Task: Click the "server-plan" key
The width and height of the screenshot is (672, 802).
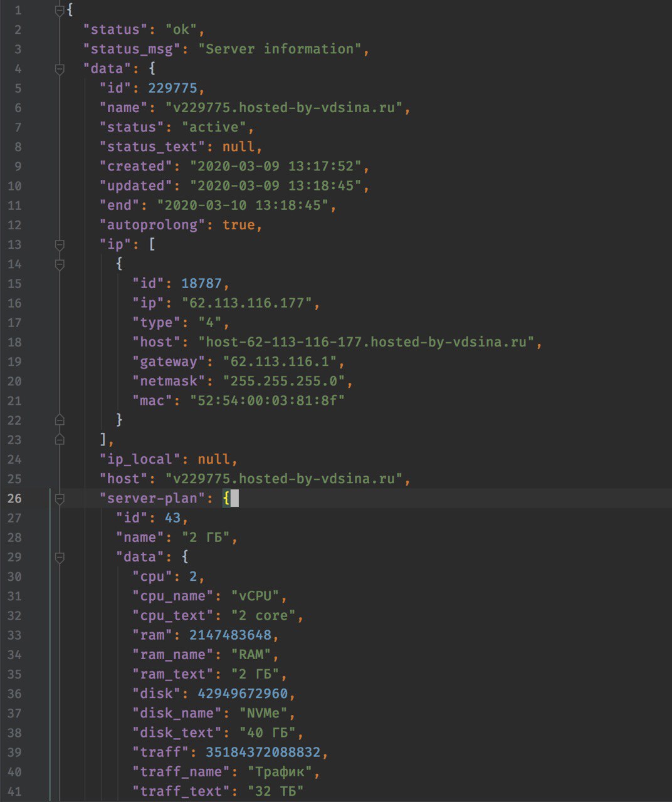Action: pos(152,499)
